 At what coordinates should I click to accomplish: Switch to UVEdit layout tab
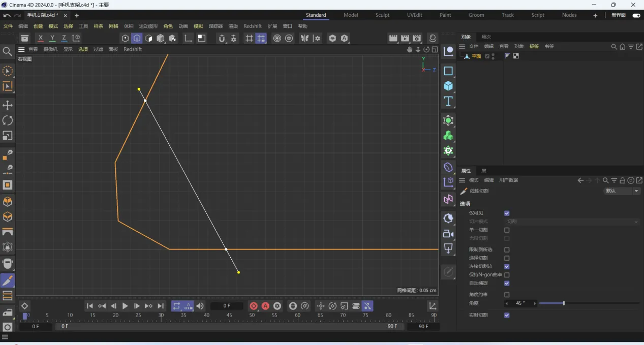[x=414, y=15]
